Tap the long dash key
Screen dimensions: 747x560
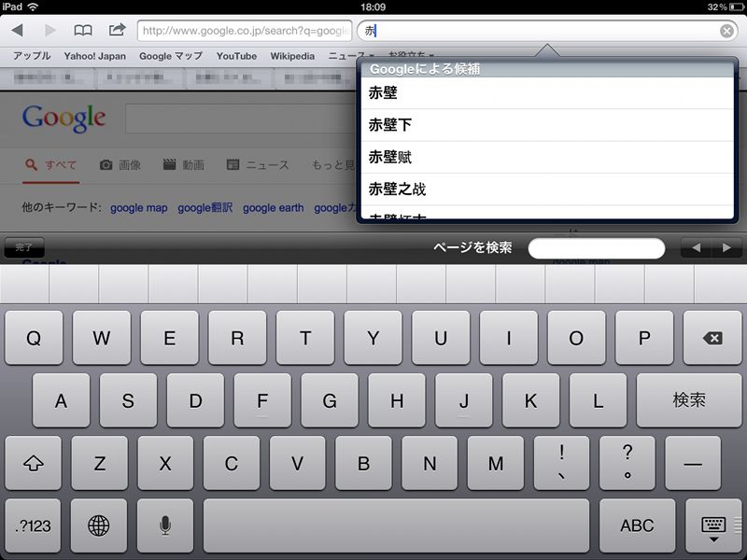[x=693, y=463]
